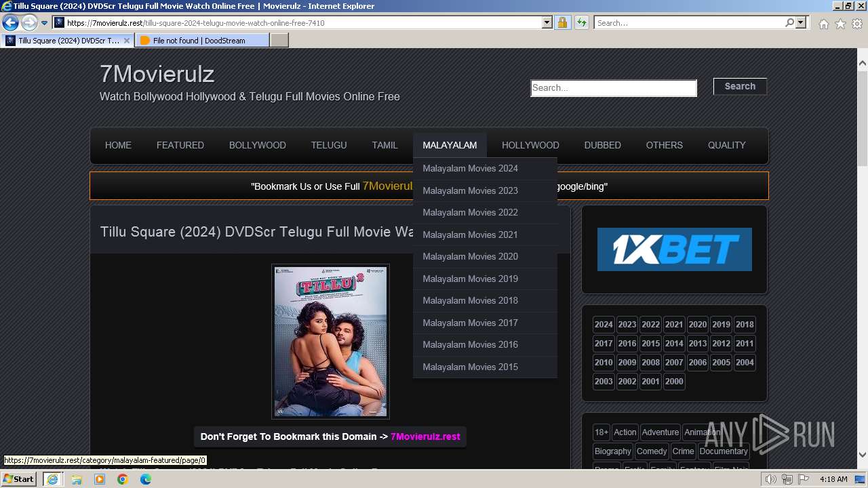This screenshot has height=488, width=868.
Task: Expand the address bar URL dropdown
Action: [547, 22]
